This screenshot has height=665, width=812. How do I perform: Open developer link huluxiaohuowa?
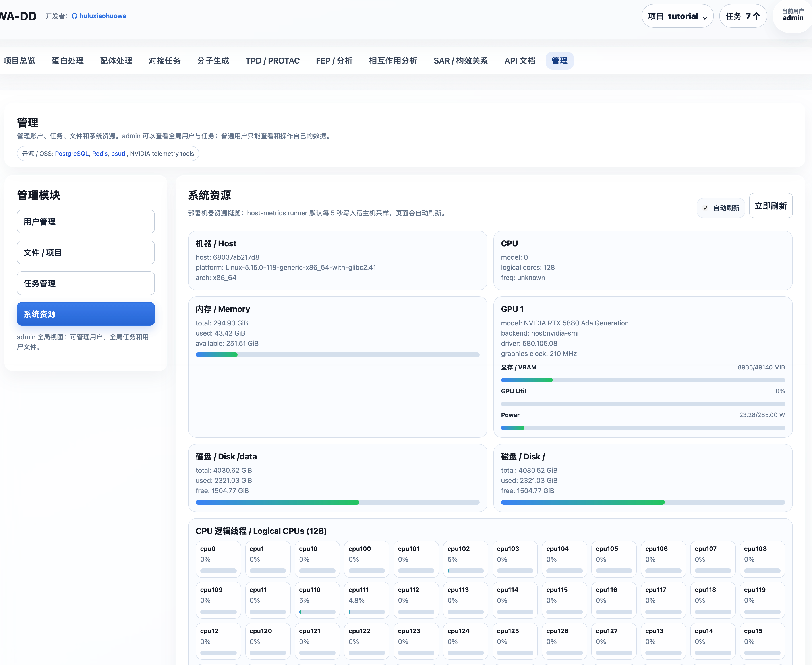102,16
